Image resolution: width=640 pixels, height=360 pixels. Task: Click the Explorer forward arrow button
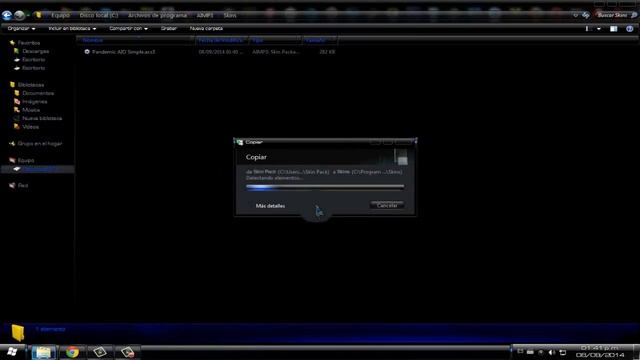pos(19,15)
